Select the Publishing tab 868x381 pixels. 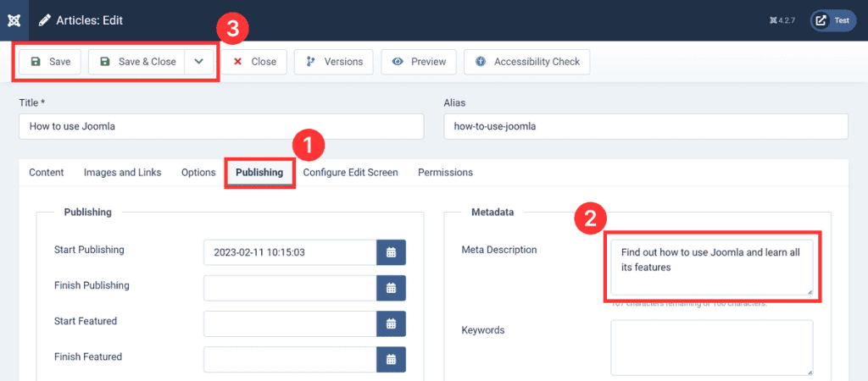(x=259, y=173)
